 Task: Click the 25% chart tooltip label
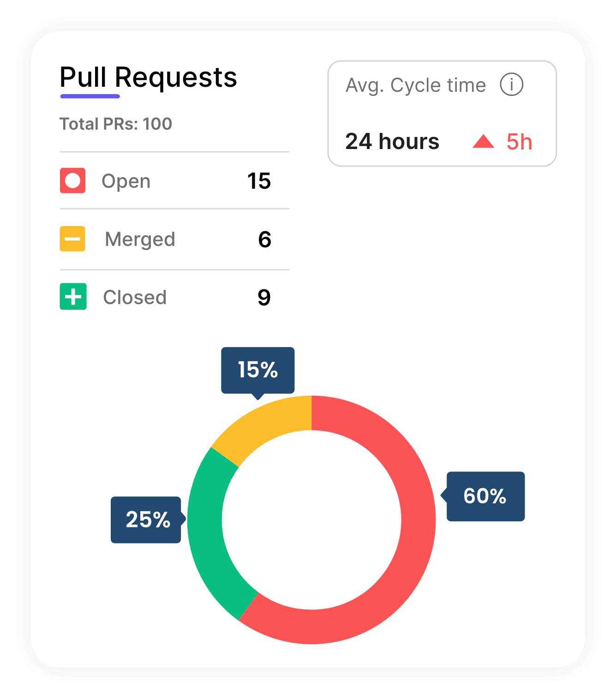[148, 520]
